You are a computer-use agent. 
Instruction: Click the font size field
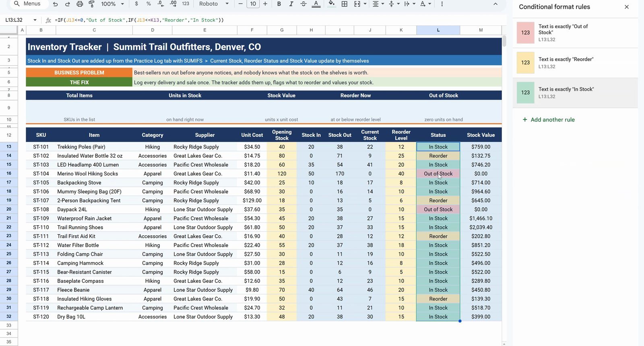pos(253,4)
